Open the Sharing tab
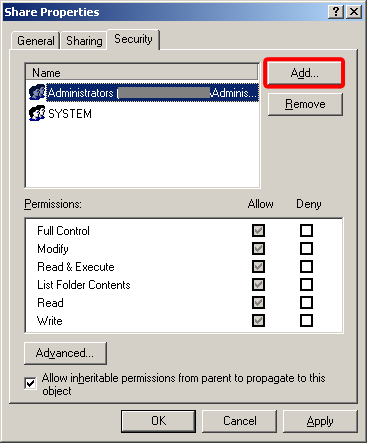The width and height of the screenshot is (367, 443). pyautogui.click(x=84, y=41)
